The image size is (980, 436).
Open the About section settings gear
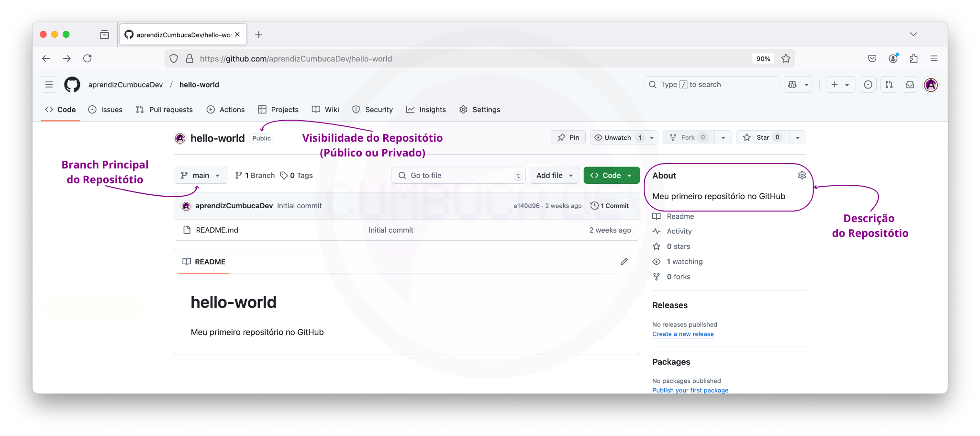(802, 175)
